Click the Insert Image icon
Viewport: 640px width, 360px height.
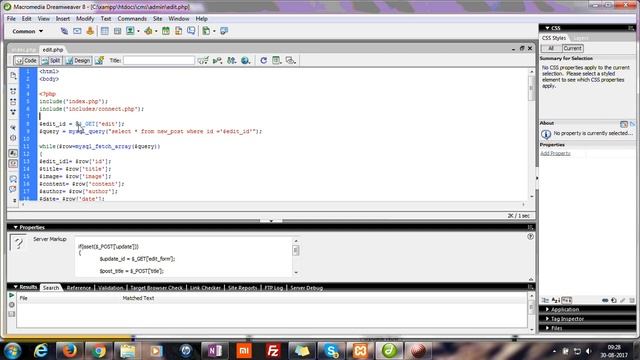[x=130, y=31]
